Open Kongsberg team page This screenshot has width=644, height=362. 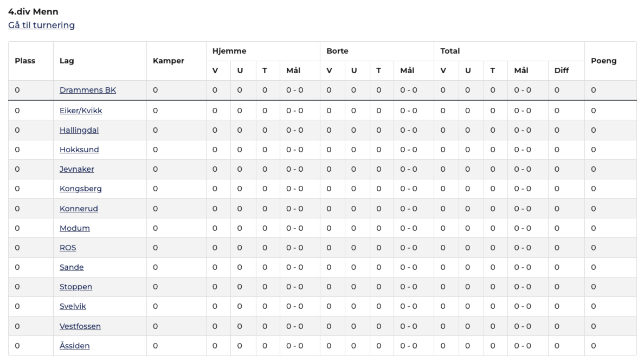coord(80,189)
